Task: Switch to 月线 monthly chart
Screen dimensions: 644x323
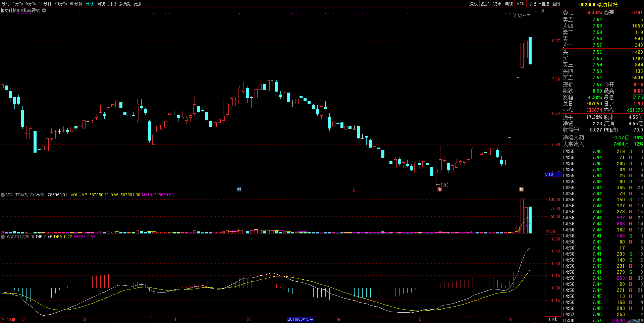Action: pos(112,4)
